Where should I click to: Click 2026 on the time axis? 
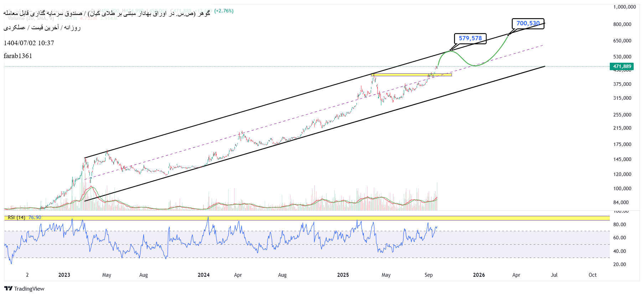[x=479, y=275]
